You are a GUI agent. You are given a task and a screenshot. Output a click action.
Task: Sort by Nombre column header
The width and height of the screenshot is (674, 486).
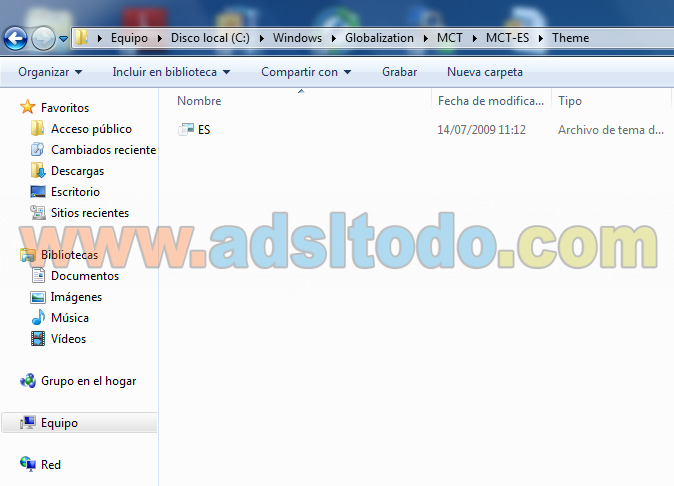(x=199, y=101)
